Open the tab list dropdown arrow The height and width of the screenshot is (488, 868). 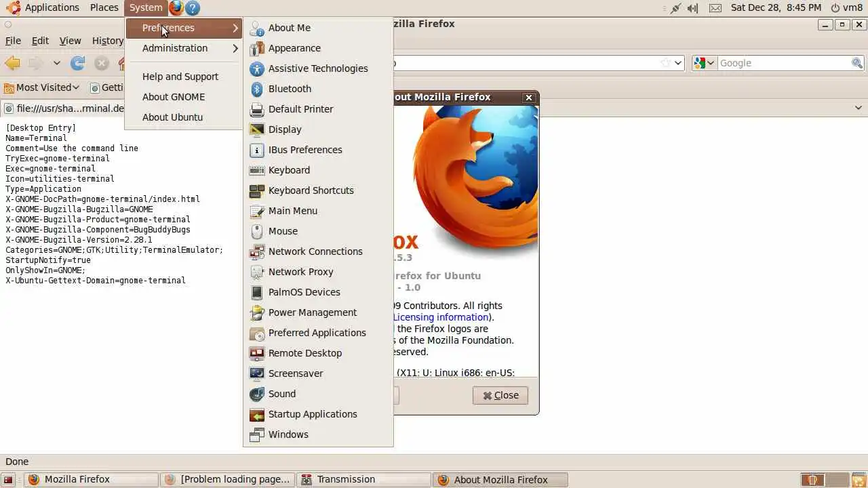coord(858,108)
